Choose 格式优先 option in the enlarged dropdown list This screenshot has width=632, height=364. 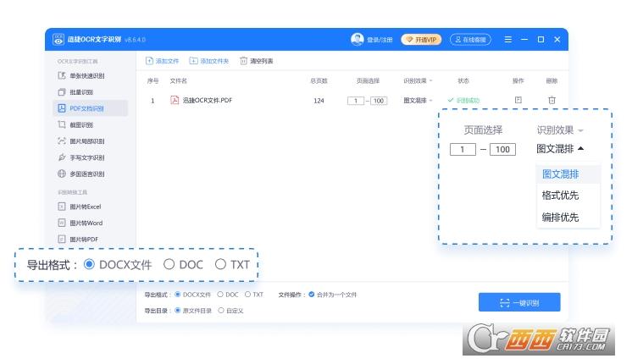click(568, 196)
